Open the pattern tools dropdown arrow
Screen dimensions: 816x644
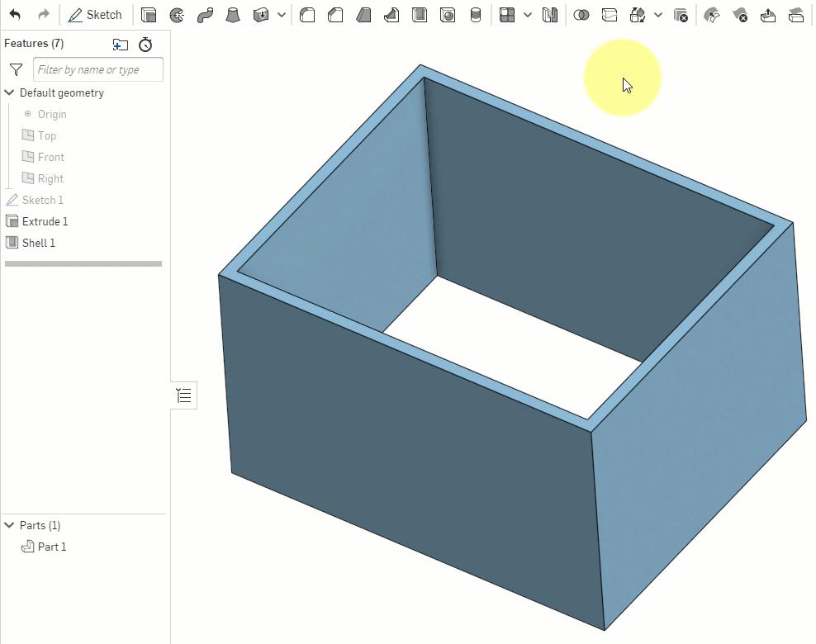click(x=528, y=15)
